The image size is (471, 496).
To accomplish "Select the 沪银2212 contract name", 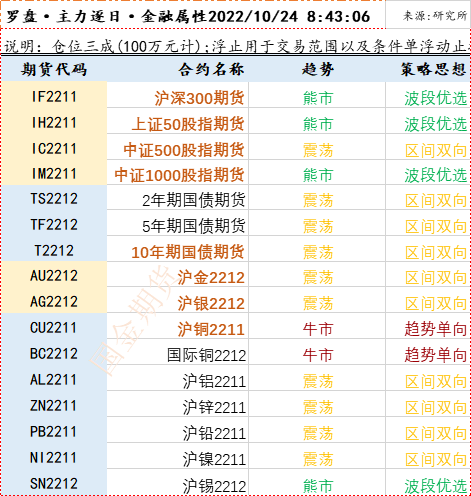I will 211,304.
